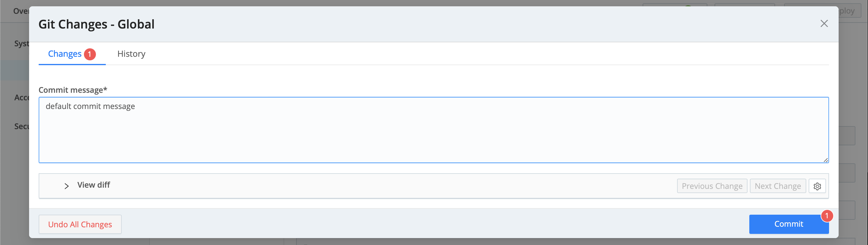Image resolution: width=868 pixels, height=245 pixels.
Task: Undo All Changes
Action: point(79,224)
